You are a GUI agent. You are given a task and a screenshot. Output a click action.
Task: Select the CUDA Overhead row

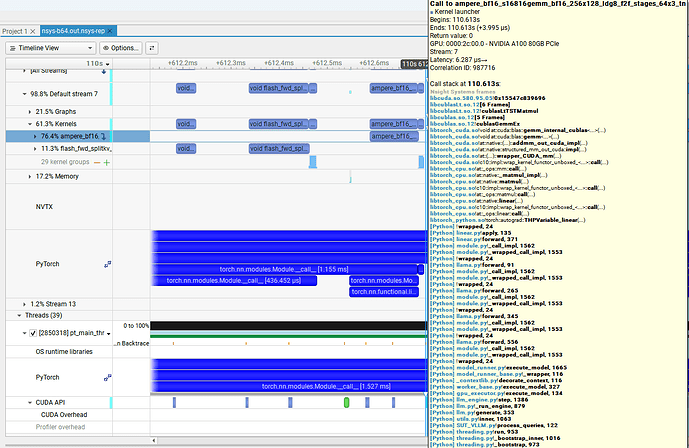coord(64,415)
